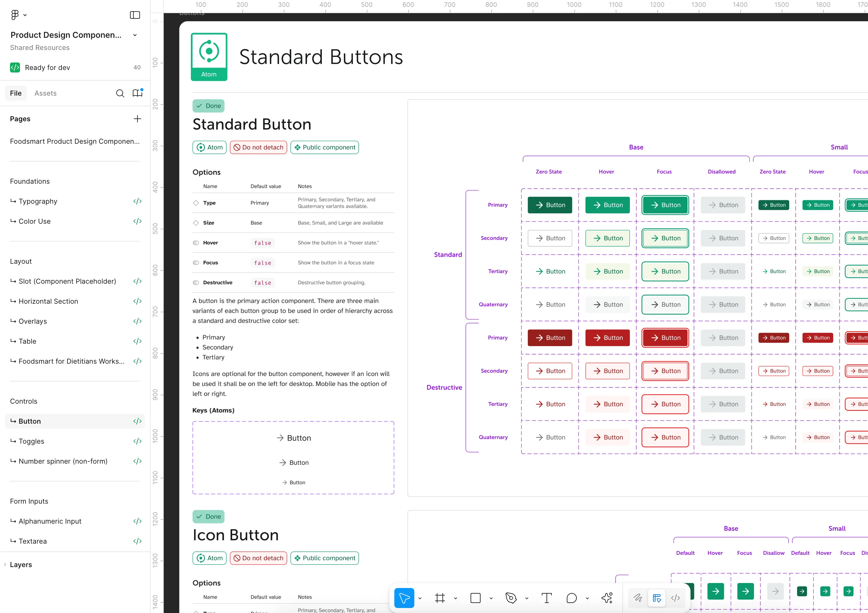Click Do not detach tag under Standard Button

[x=259, y=147]
